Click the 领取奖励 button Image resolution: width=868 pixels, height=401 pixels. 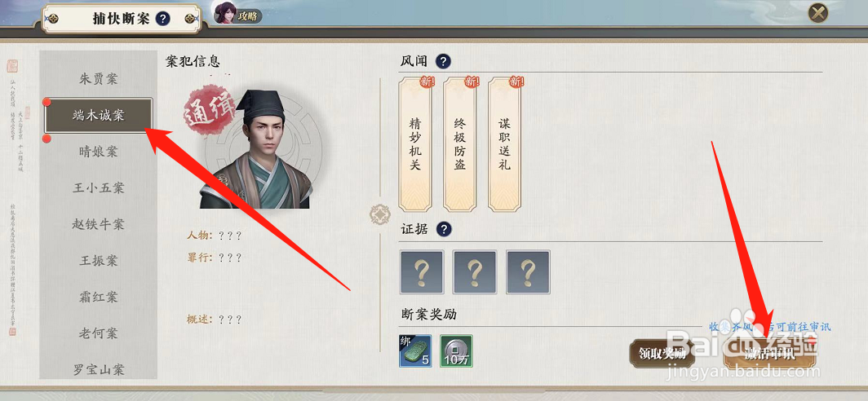(x=662, y=354)
